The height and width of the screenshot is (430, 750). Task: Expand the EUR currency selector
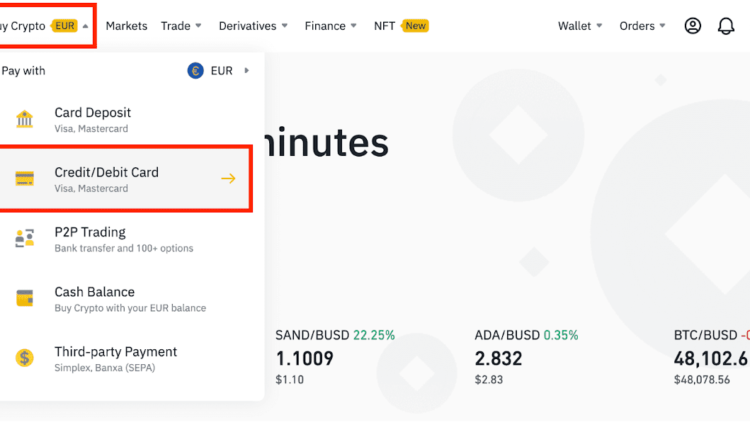218,71
